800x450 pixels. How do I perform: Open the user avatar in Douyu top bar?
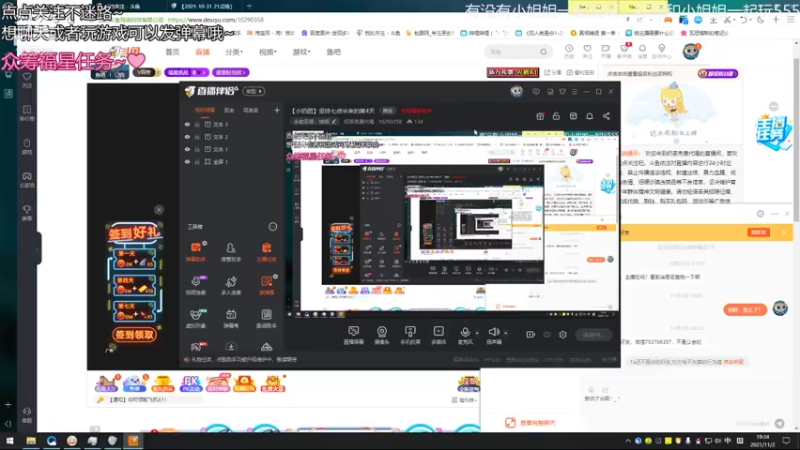tap(691, 51)
